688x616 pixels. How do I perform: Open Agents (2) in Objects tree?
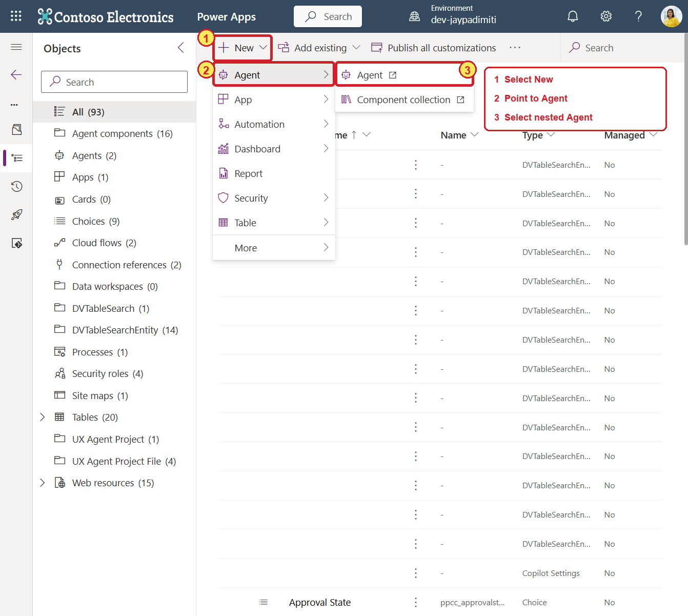point(94,155)
